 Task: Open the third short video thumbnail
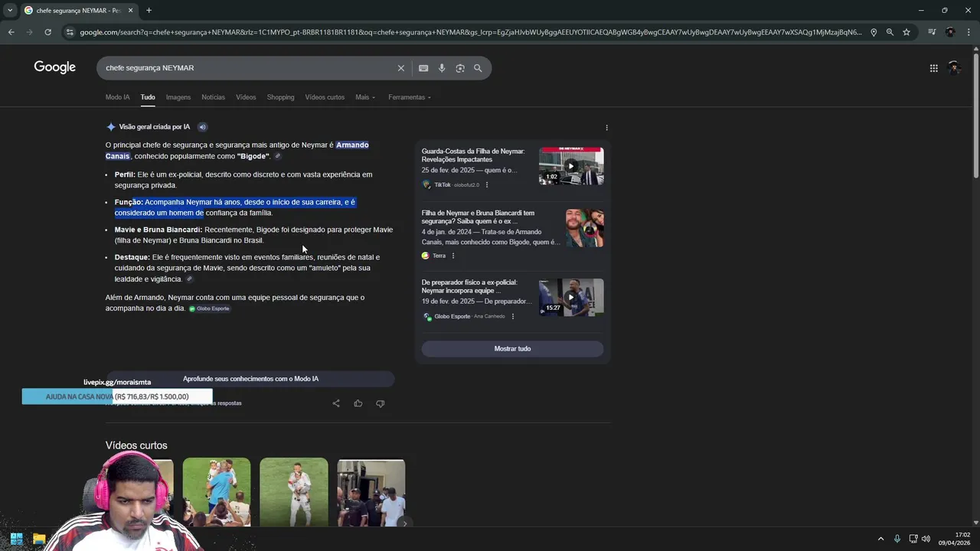point(294,492)
